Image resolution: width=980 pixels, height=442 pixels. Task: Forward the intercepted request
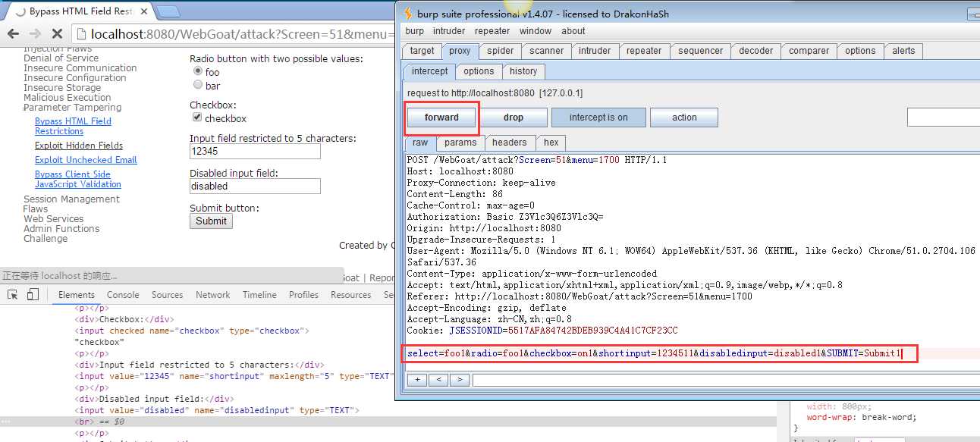[441, 118]
